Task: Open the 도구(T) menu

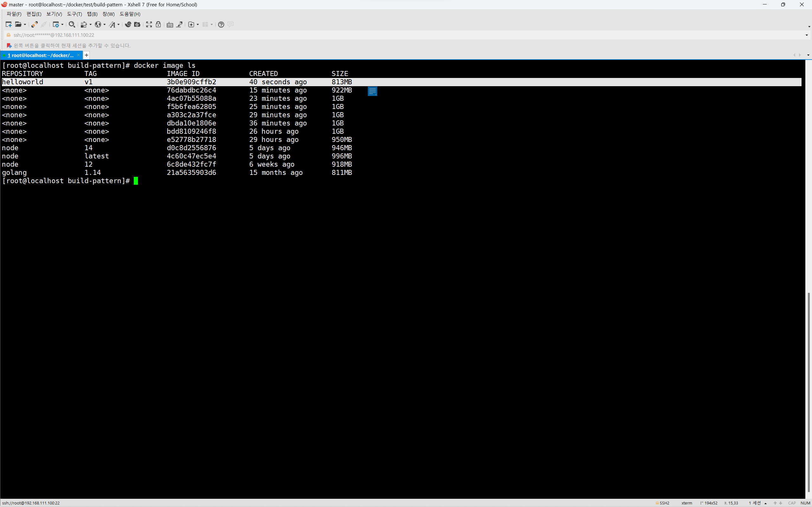Action: click(74, 14)
